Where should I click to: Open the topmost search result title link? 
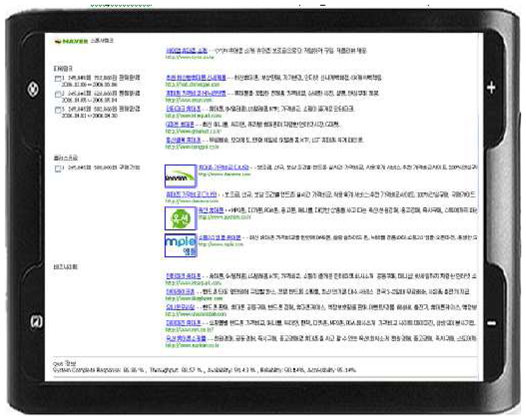[187, 50]
